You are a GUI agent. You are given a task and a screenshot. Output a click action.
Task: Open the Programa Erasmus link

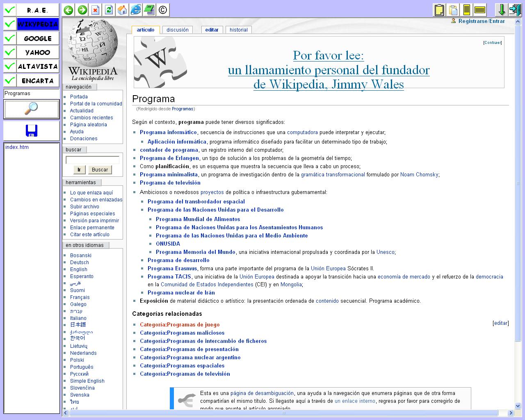(172, 269)
